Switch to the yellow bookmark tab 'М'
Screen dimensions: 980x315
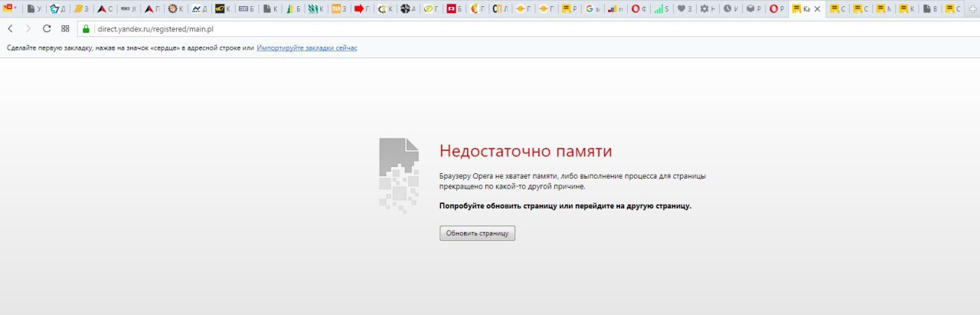pyautogui.click(x=884, y=9)
